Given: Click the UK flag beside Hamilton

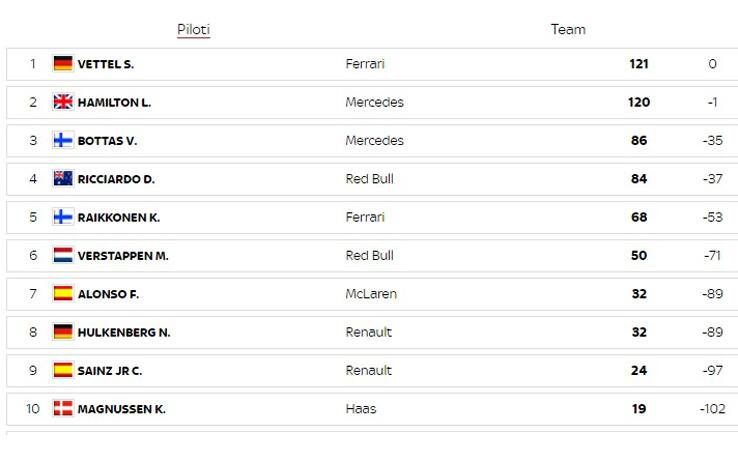Looking at the screenshot, I should coord(63,102).
